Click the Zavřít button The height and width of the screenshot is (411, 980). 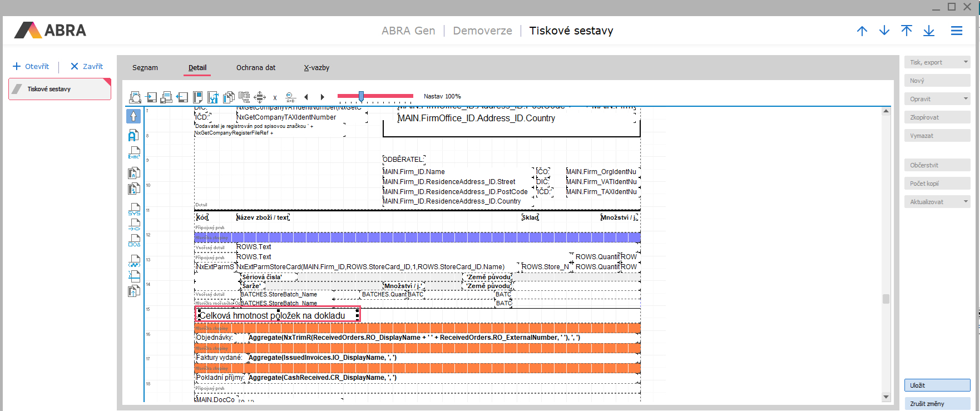coord(87,67)
